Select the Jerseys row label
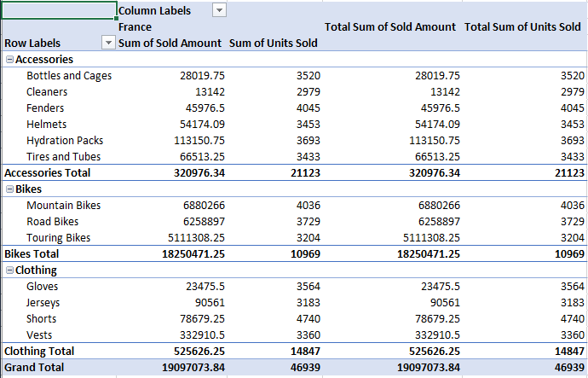The image size is (588, 378). tap(44, 303)
